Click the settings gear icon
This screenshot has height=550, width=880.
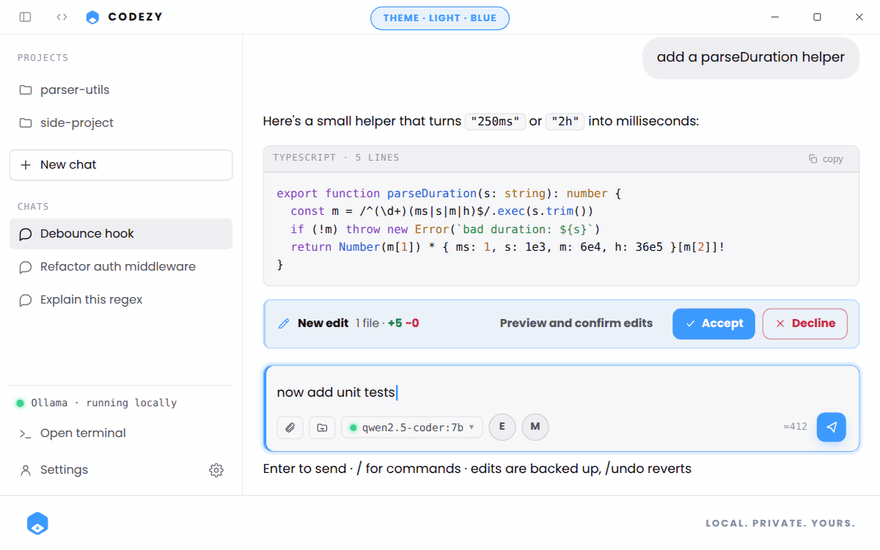[x=216, y=470]
